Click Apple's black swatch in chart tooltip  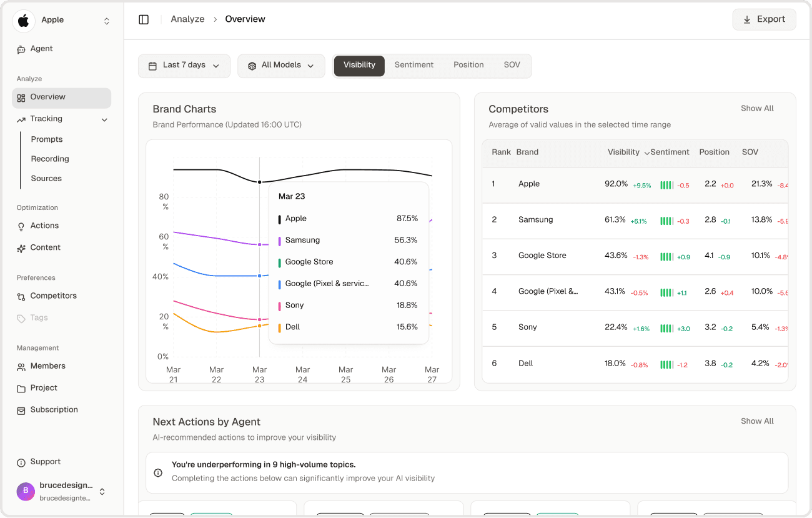point(279,219)
